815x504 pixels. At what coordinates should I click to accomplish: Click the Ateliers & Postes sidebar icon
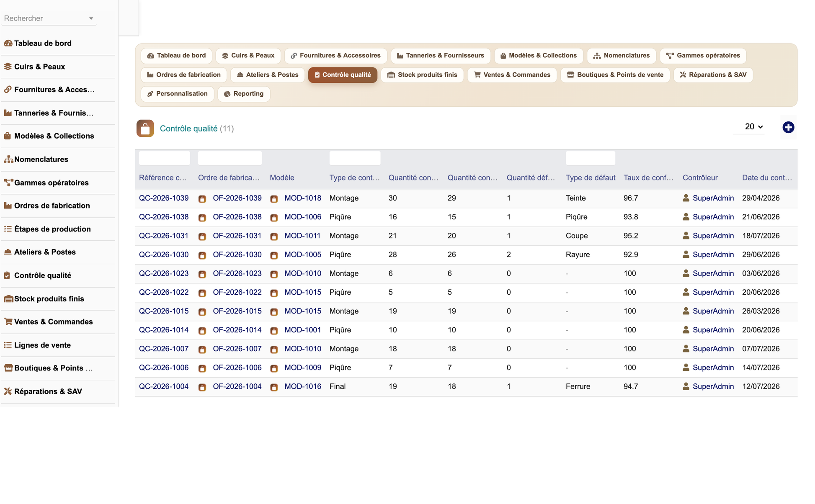coord(8,252)
